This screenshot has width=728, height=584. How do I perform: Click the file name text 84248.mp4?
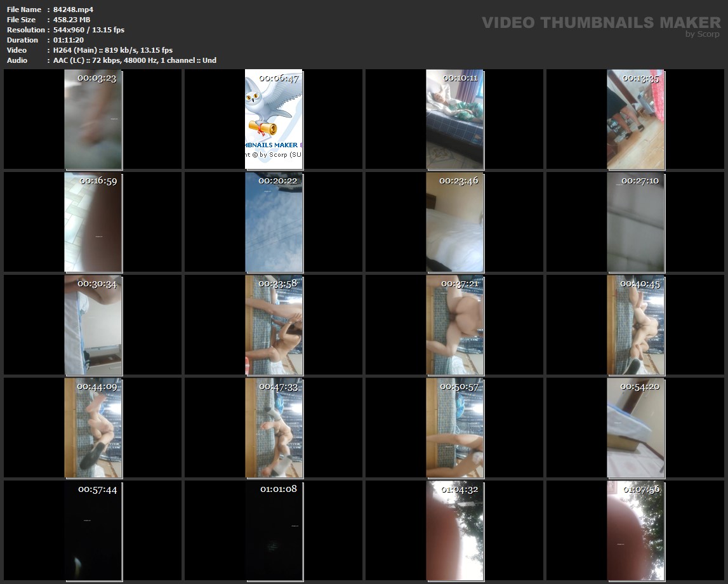tap(74, 10)
